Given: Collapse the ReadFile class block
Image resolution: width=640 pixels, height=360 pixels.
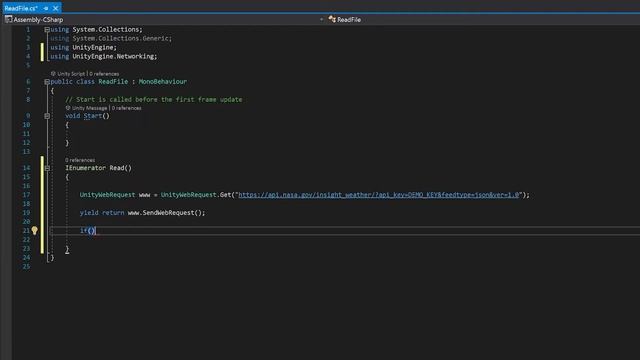Looking at the screenshot, I should (47, 82).
